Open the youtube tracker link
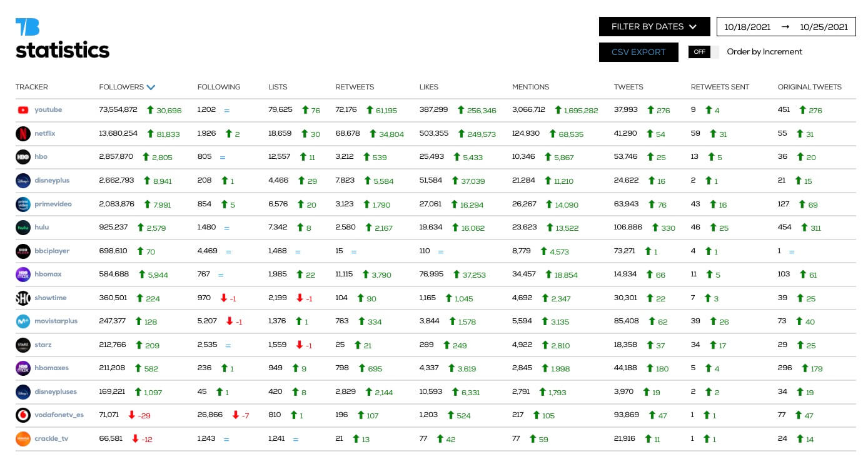The width and height of the screenshot is (868, 469). click(48, 110)
